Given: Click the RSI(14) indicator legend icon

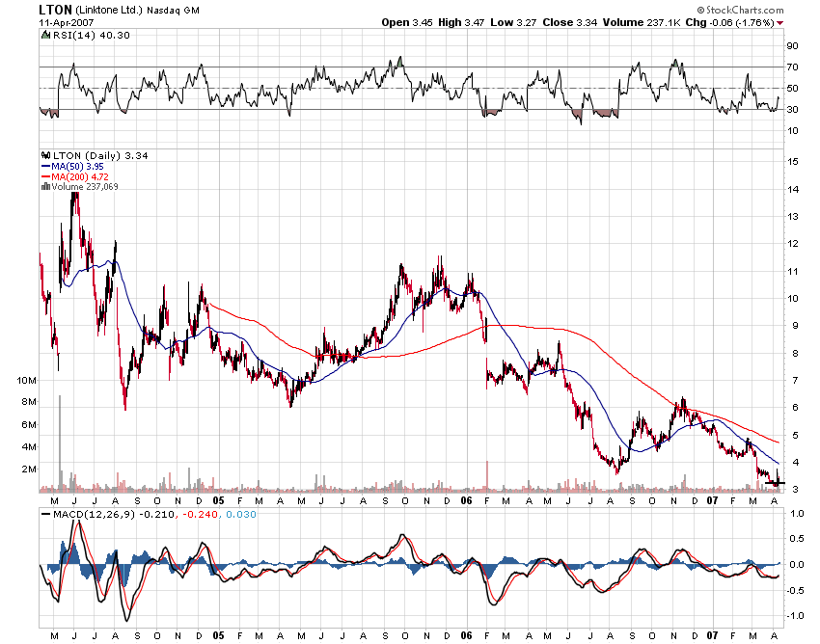Looking at the screenshot, I should click(45, 35).
